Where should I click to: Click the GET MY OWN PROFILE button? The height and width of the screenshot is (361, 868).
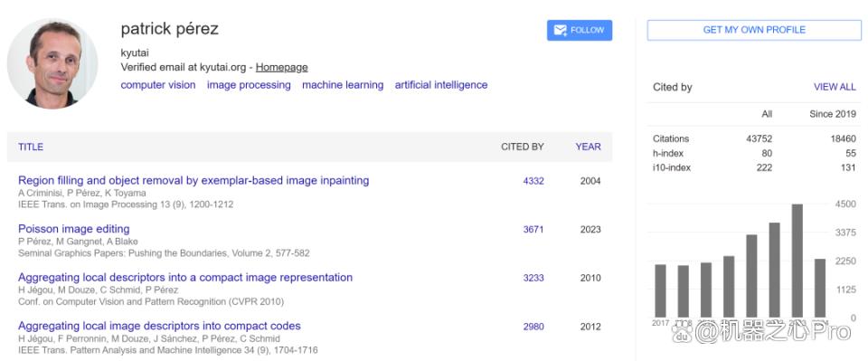754,30
